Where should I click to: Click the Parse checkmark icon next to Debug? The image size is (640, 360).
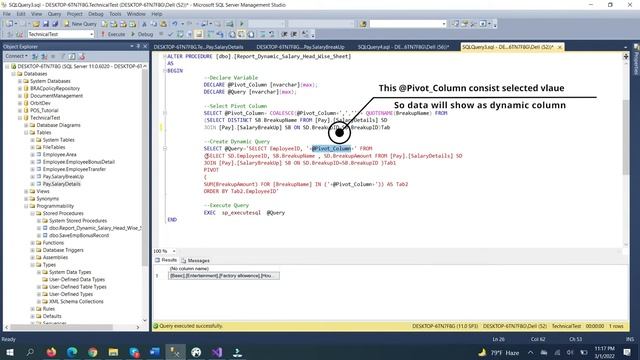coord(171,34)
